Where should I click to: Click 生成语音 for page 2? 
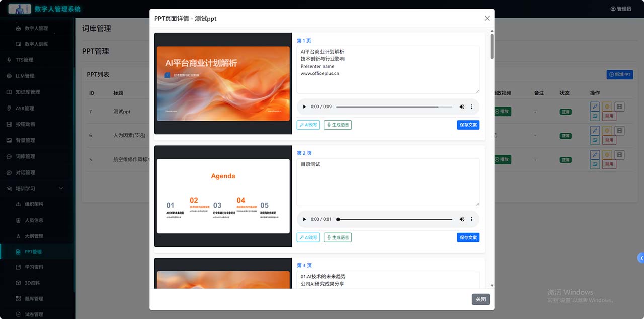338,237
